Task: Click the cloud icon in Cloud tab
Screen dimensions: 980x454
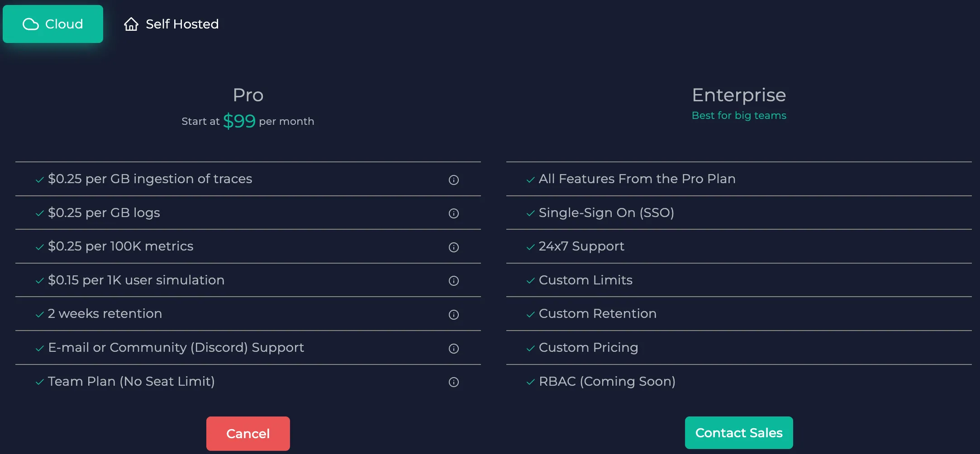Action: pyautogui.click(x=31, y=24)
